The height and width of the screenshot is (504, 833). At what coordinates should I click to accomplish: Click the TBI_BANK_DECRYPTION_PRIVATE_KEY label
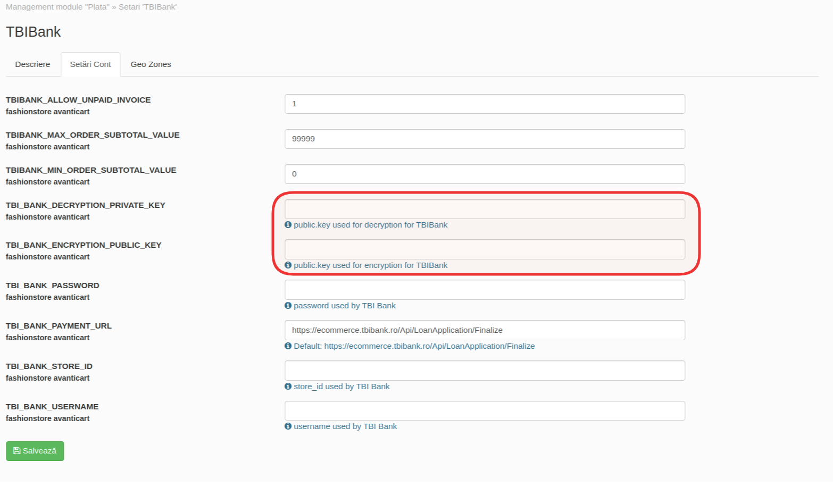pos(86,205)
